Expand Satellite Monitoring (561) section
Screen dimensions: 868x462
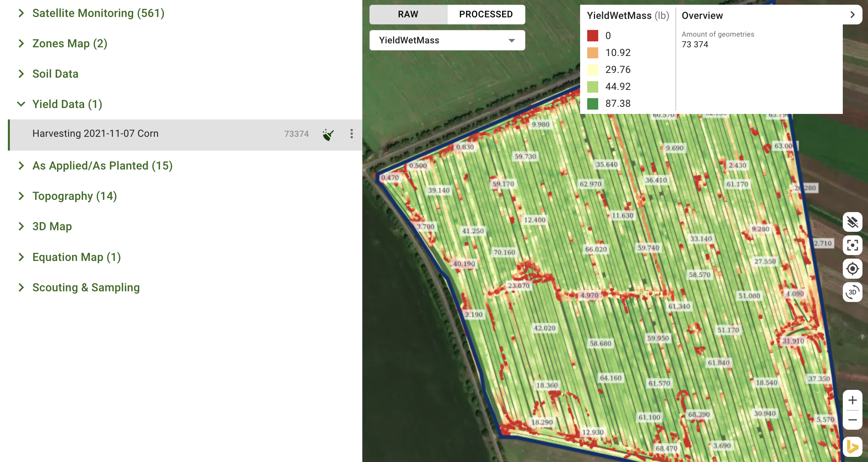tap(98, 13)
